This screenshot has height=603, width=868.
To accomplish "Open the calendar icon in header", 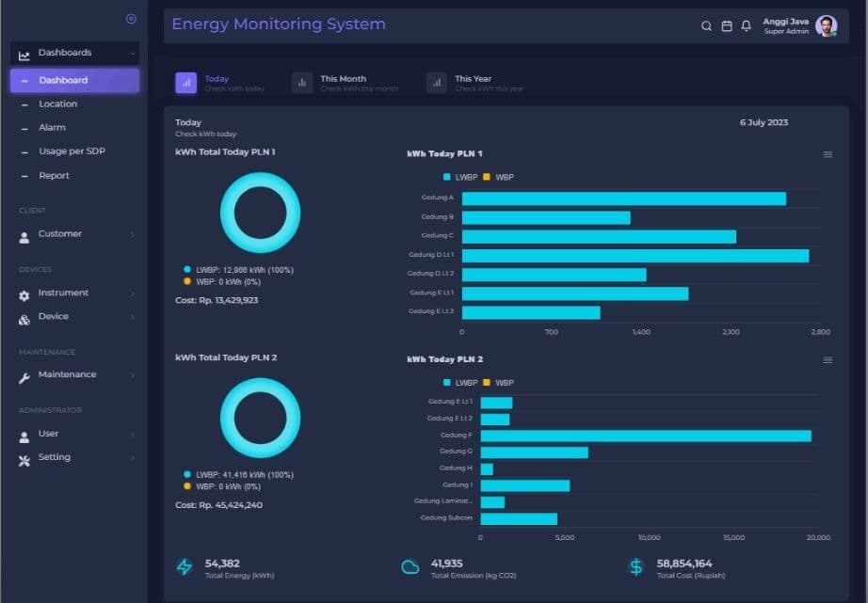I will [727, 26].
